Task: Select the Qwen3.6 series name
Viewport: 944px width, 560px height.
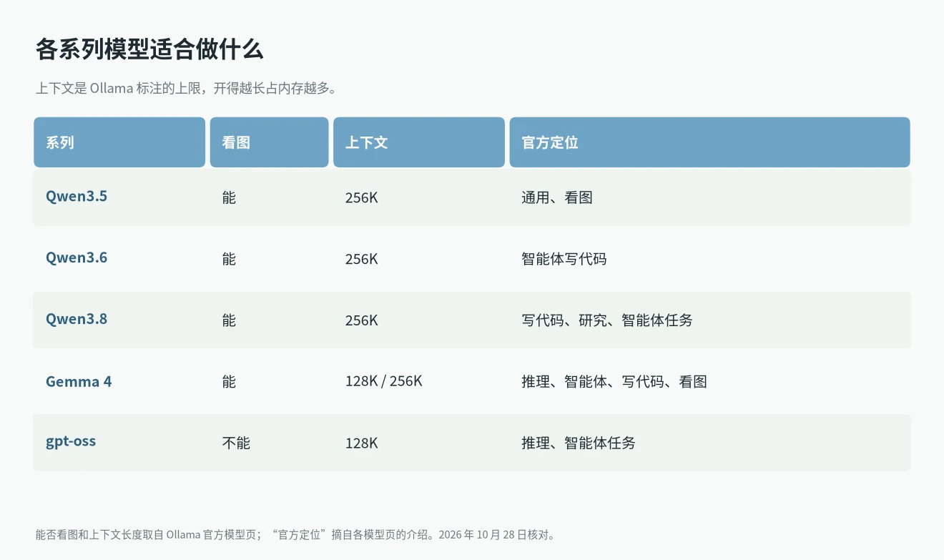Action: [x=77, y=258]
